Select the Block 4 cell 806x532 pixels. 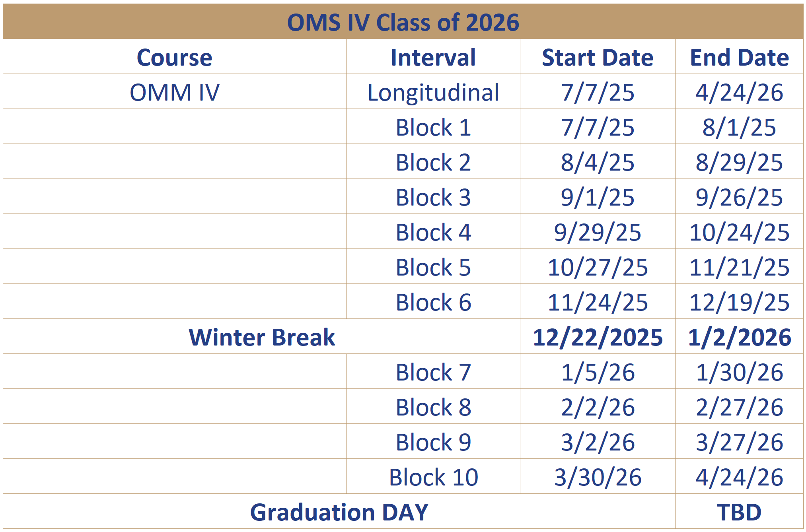[433, 232]
